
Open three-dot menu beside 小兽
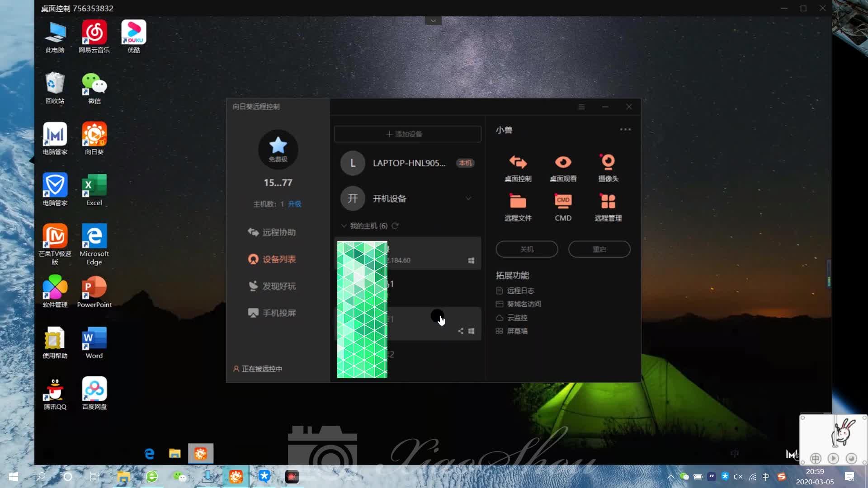click(625, 130)
